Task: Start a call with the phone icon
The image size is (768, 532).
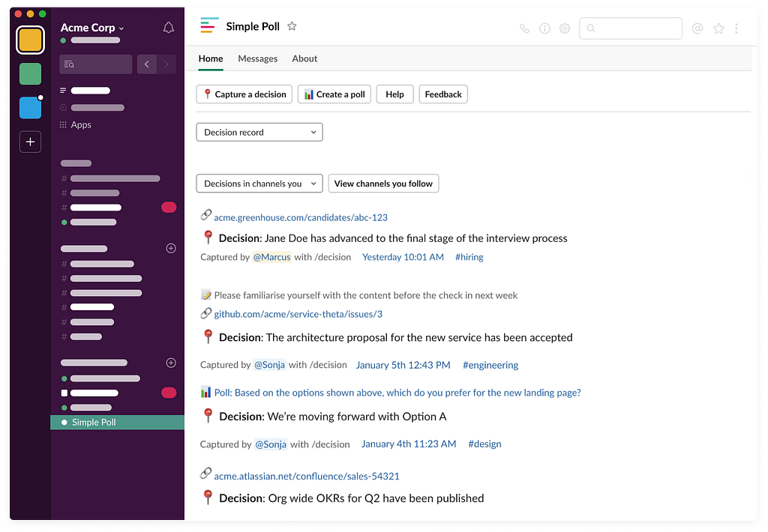Action: pyautogui.click(x=524, y=28)
